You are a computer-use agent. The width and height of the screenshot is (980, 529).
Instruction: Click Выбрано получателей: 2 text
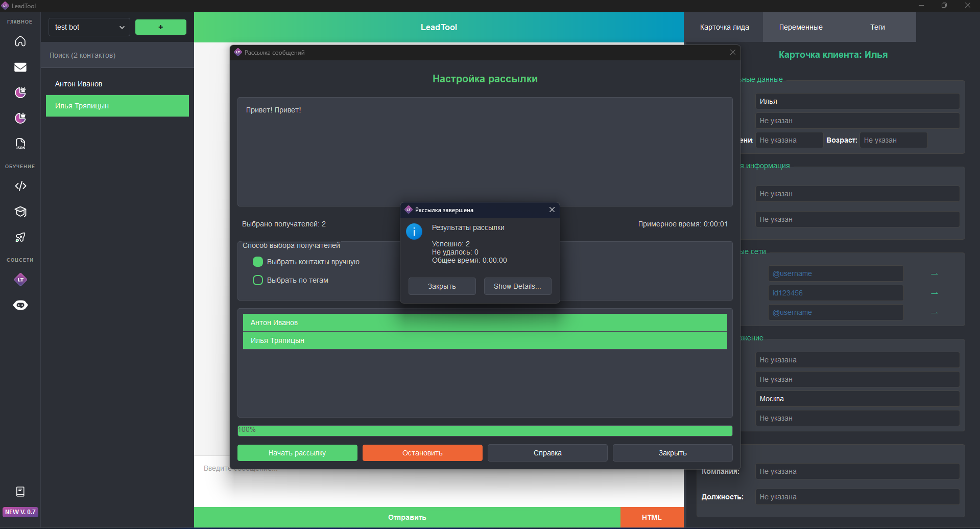[x=284, y=224]
